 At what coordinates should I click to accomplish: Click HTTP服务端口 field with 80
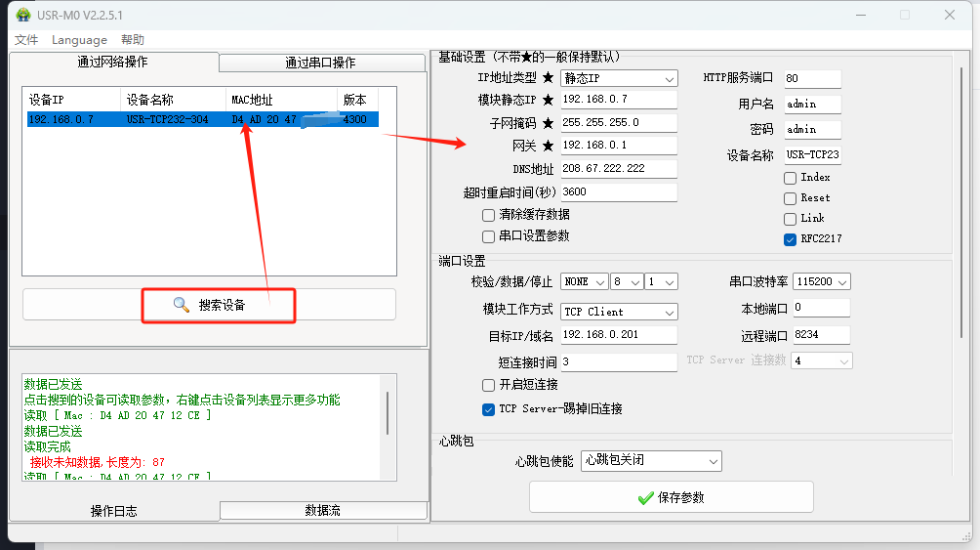[x=812, y=79]
